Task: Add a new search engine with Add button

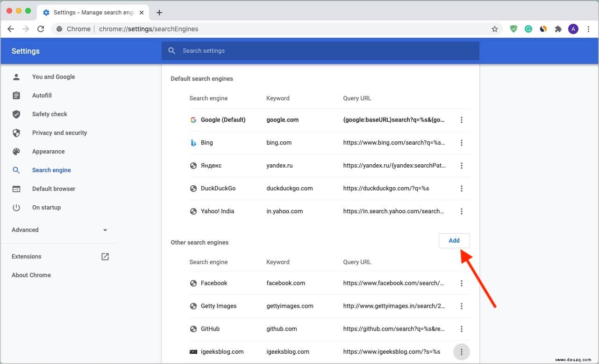Action: [454, 241]
